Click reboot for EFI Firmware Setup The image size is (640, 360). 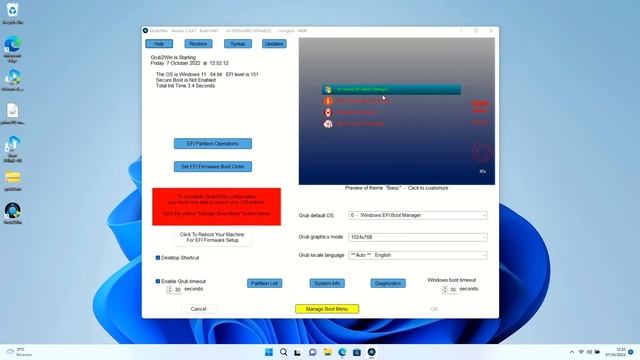(x=212, y=237)
